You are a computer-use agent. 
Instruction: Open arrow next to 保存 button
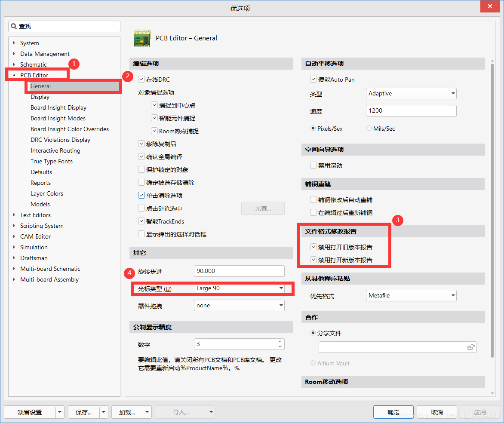tap(104, 412)
